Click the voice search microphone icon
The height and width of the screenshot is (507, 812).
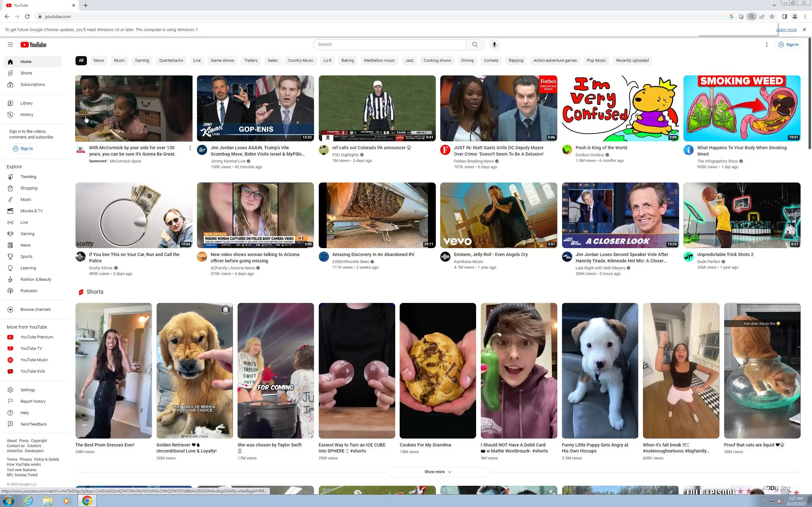(x=494, y=45)
